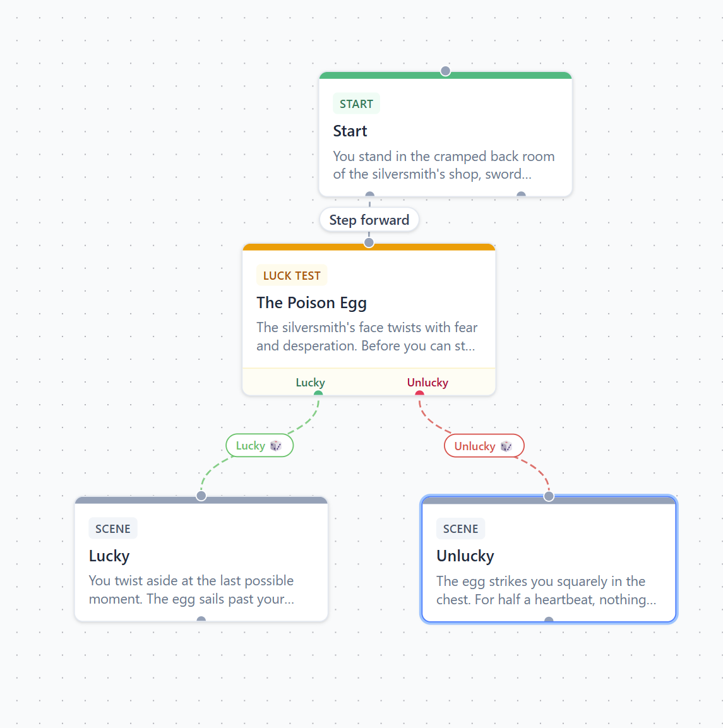
Task: Click the top connector handle of Start node
Action: pos(445,71)
